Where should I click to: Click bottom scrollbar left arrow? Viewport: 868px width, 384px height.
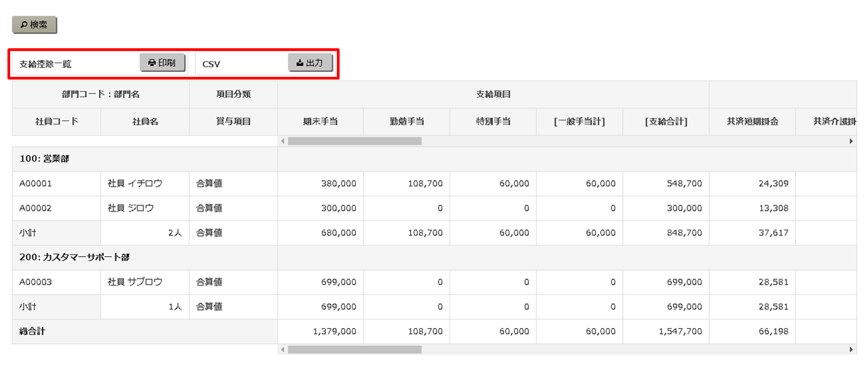click(x=282, y=349)
